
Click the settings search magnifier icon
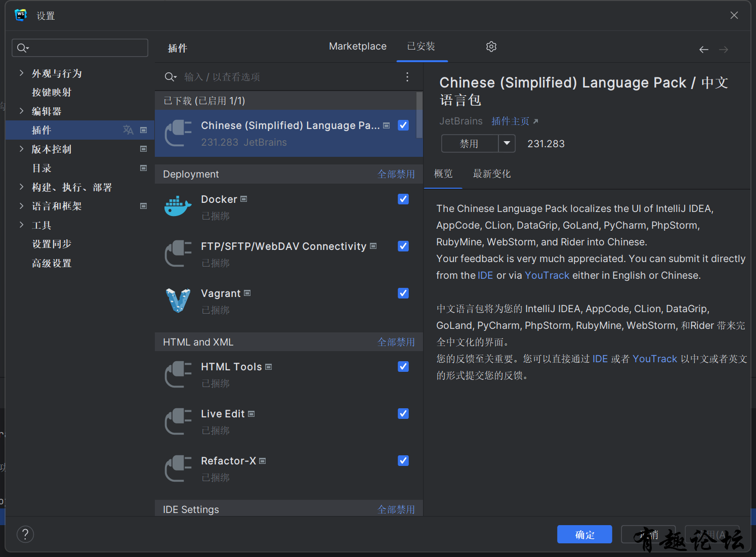click(x=22, y=48)
